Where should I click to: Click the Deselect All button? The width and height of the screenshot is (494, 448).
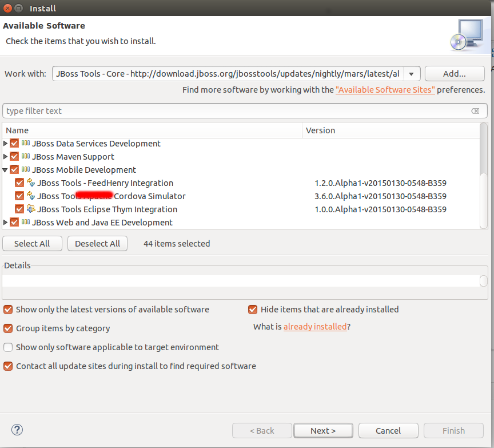(x=97, y=244)
